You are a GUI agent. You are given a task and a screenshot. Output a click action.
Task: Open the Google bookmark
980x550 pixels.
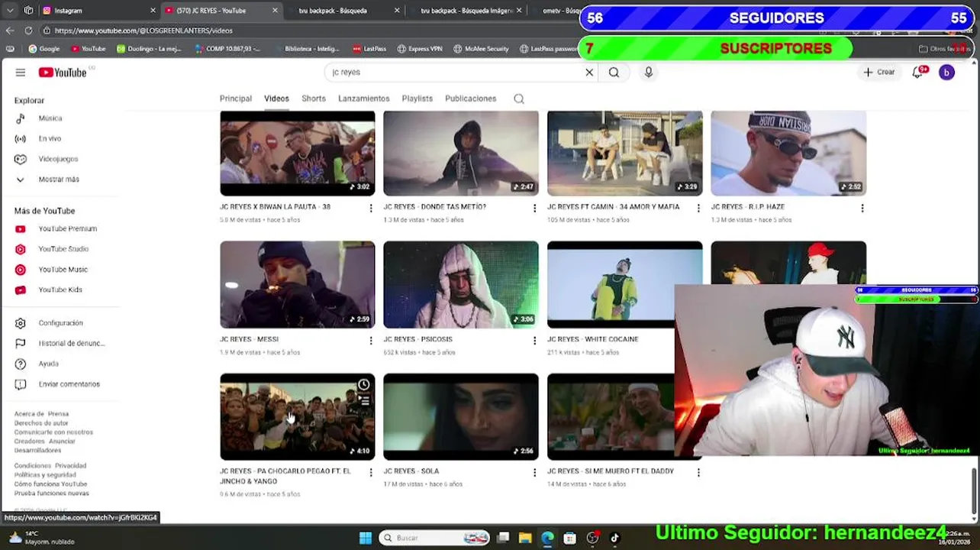point(44,49)
